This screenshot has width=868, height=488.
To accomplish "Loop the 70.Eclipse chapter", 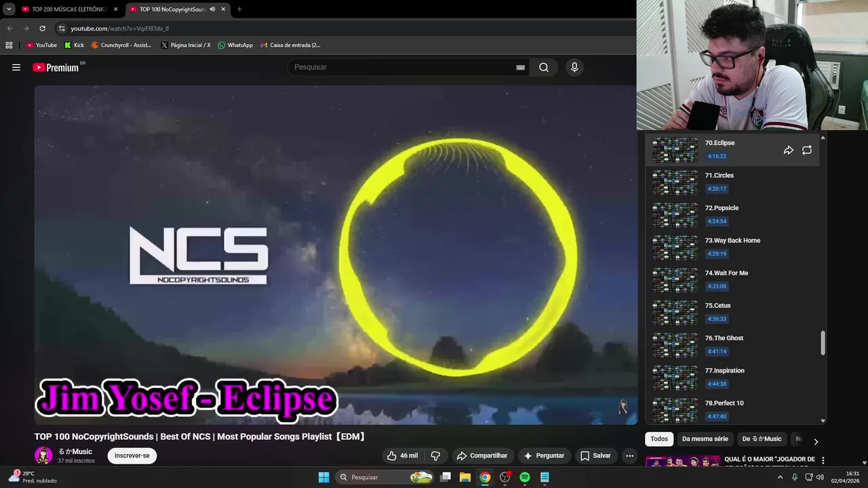I will click(x=807, y=150).
